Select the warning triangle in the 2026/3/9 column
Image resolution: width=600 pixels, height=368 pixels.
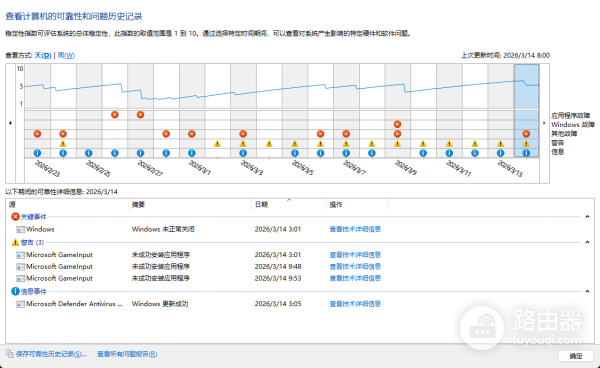398,144
